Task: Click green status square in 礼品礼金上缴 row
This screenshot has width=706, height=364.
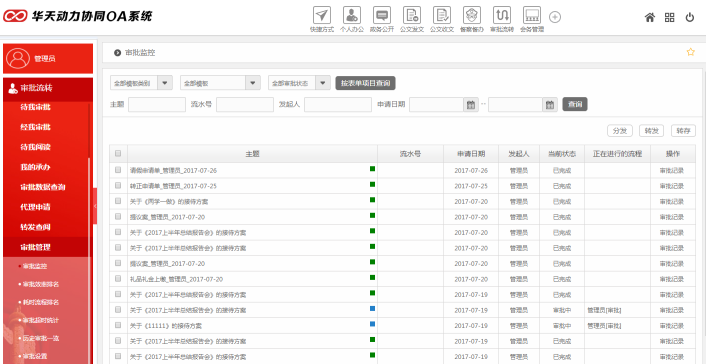Action: pyautogui.click(x=372, y=277)
